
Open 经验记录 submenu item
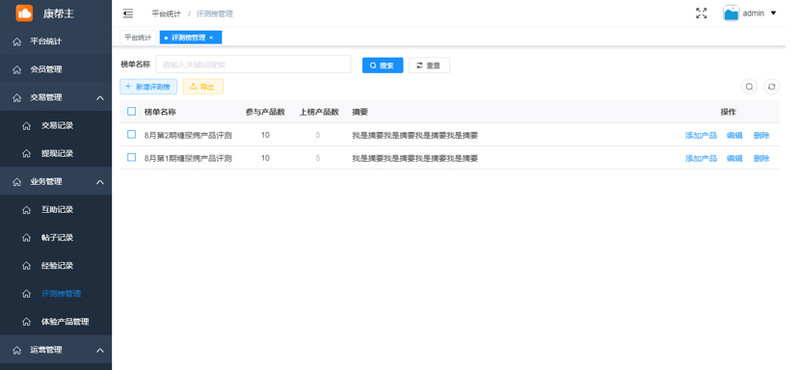pos(56,266)
